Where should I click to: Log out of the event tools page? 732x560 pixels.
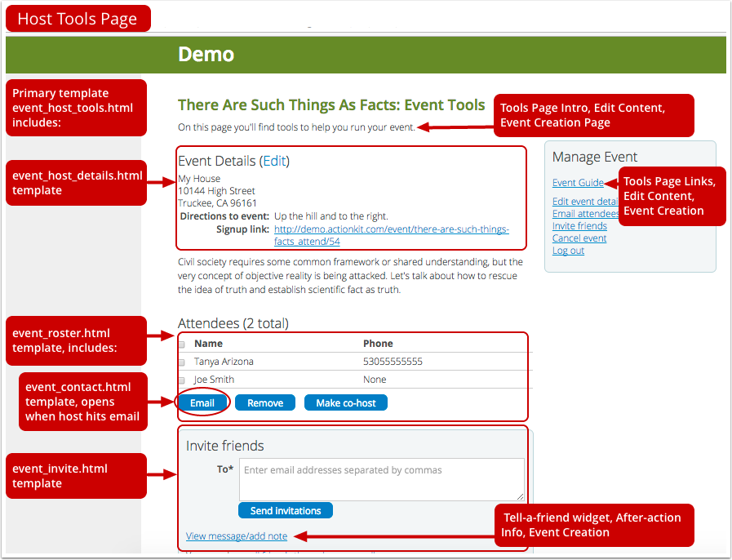click(x=568, y=250)
